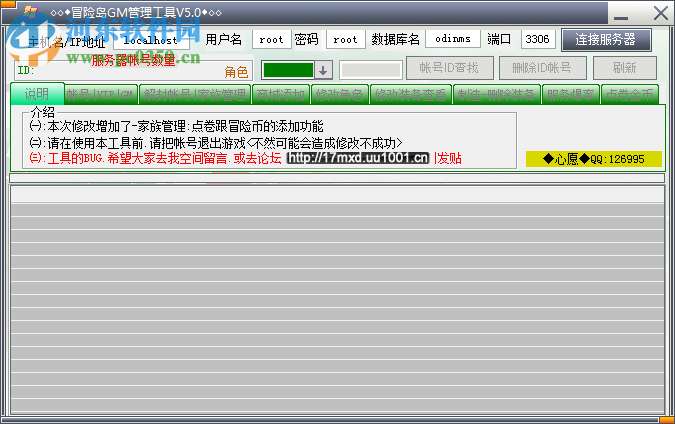Select the 修改装备查看 tab
Viewport: 675px width, 424px height.
[410, 95]
